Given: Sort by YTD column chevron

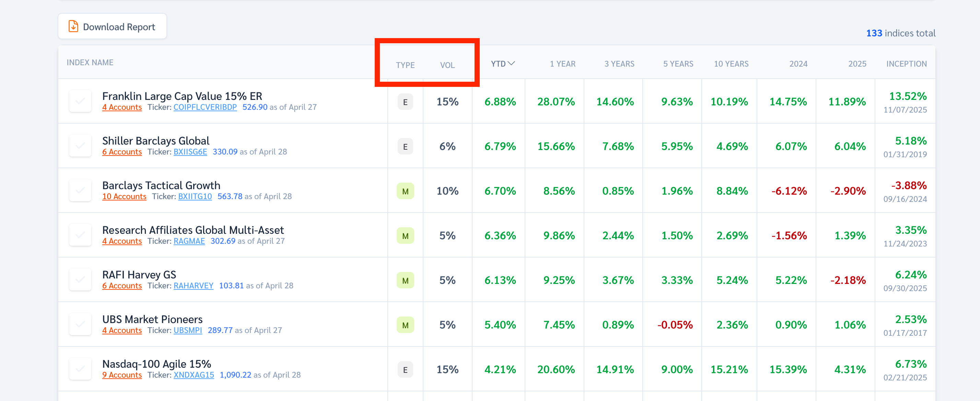Looking at the screenshot, I should (511, 63).
